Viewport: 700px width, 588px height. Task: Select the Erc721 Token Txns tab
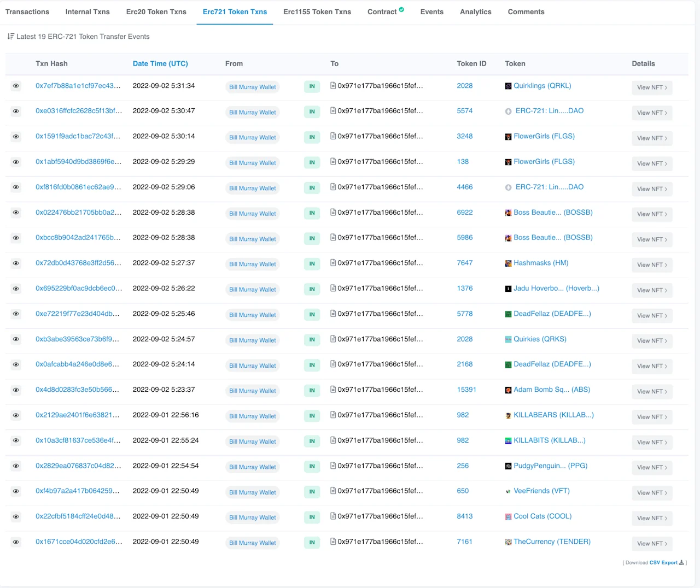click(x=235, y=12)
